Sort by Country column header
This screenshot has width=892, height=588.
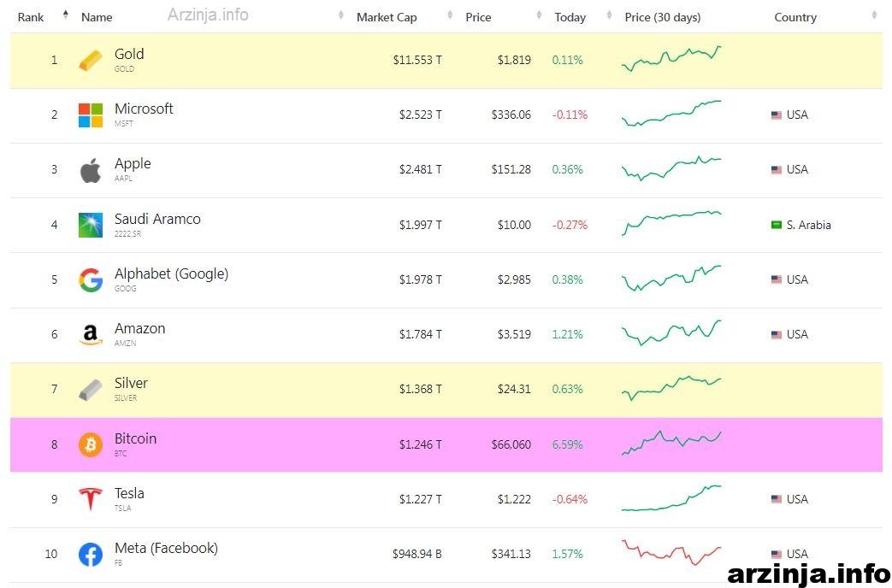795,18
